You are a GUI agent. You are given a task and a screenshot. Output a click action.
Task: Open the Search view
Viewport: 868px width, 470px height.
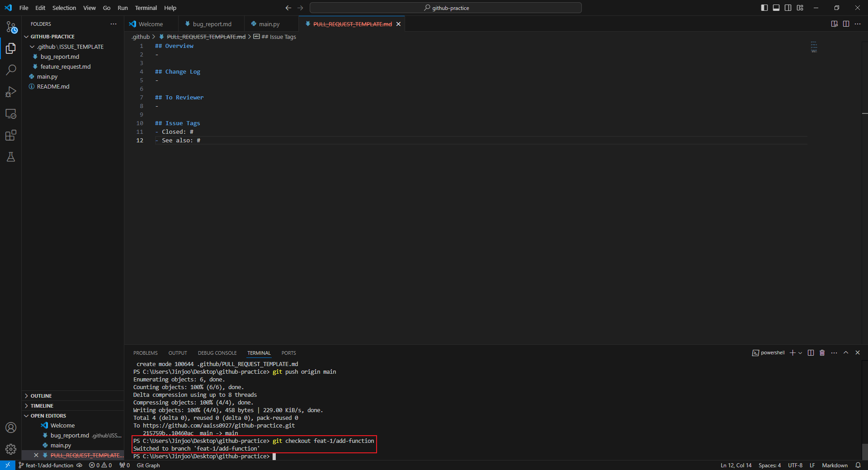coord(11,70)
